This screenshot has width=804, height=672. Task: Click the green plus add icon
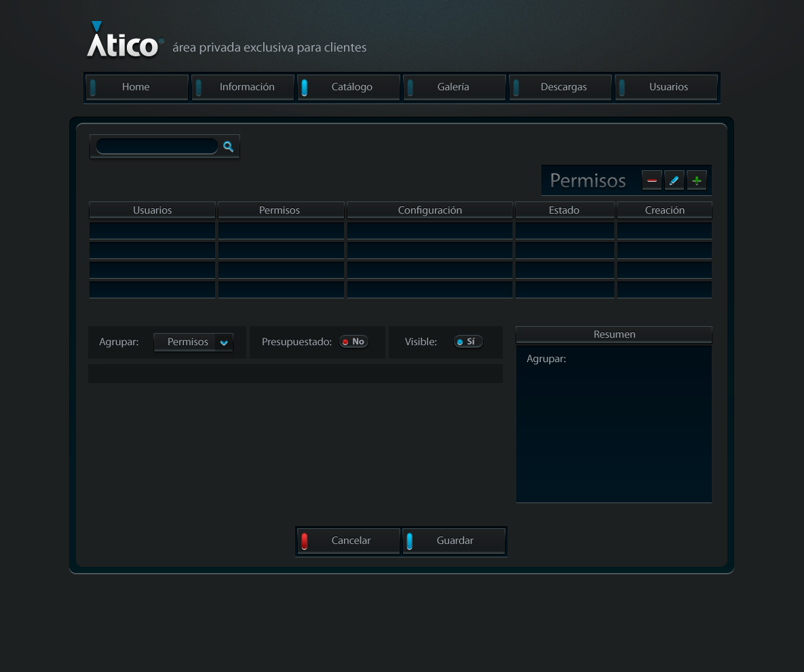697,180
